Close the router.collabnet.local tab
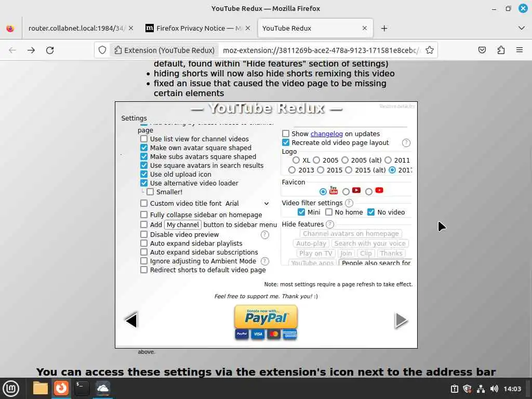532x399 pixels. click(131, 28)
